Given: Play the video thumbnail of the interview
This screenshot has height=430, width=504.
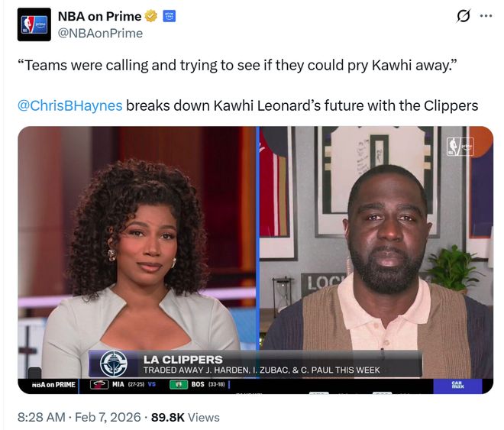Looking at the screenshot, I should coord(256,260).
